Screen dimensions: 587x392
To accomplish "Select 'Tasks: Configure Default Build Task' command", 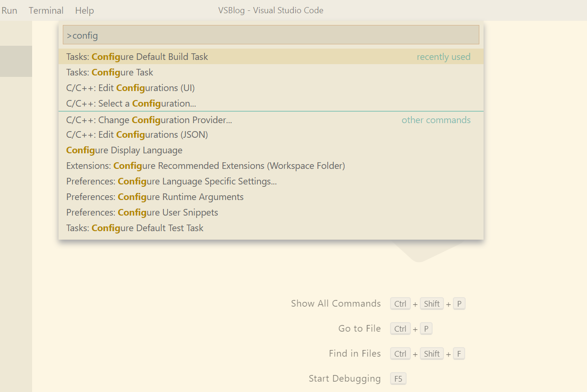I will tap(137, 57).
